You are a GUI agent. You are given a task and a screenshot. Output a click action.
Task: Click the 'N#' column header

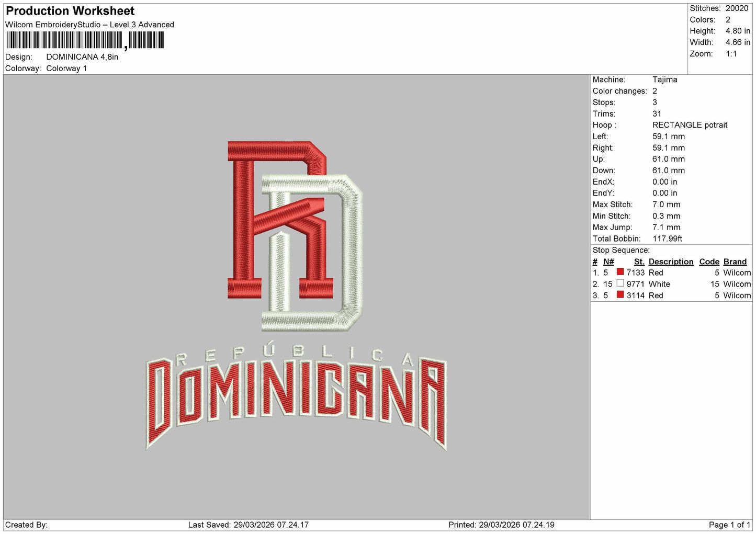pyautogui.click(x=608, y=262)
